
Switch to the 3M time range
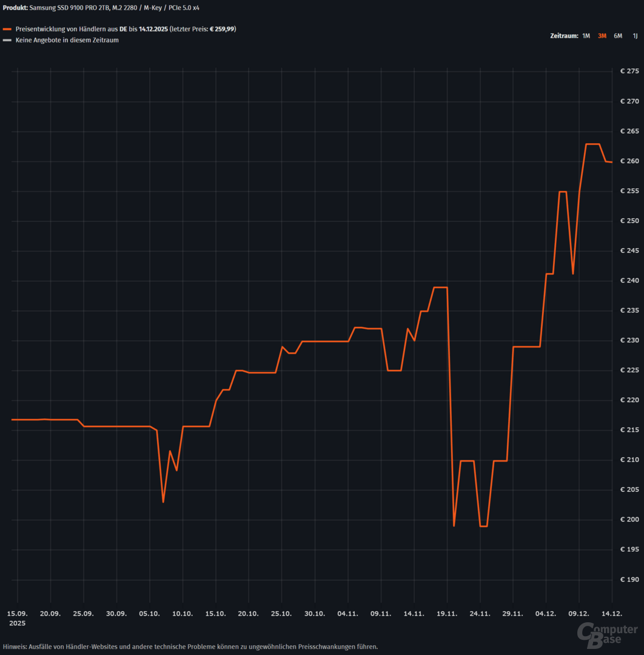point(602,36)
